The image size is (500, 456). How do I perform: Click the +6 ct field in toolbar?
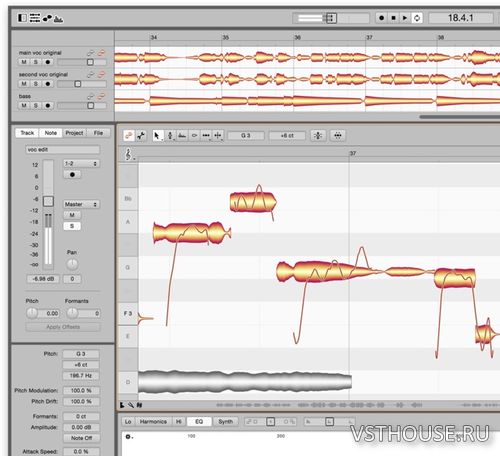tap(287, 136)
